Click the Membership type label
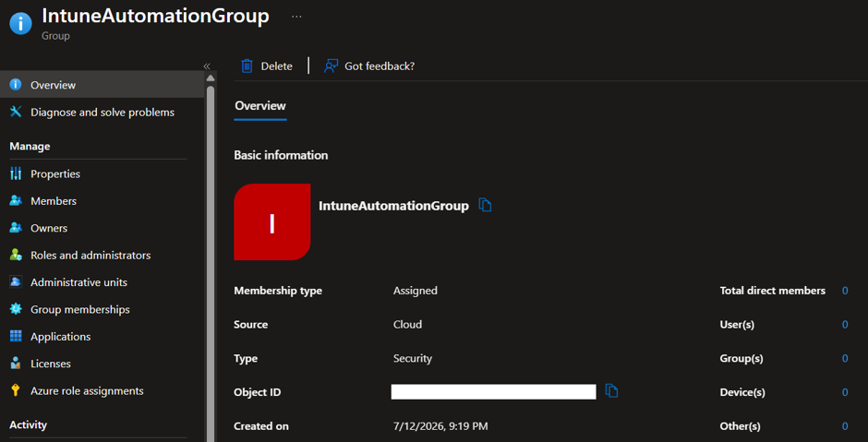The image size is (868, 442). click(278, 291)
